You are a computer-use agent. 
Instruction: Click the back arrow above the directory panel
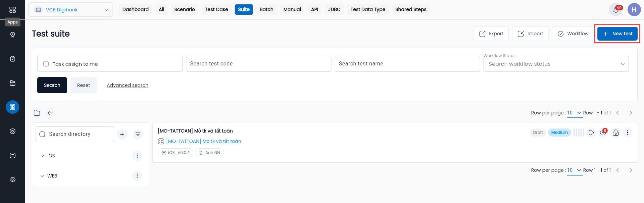(50, 113)
